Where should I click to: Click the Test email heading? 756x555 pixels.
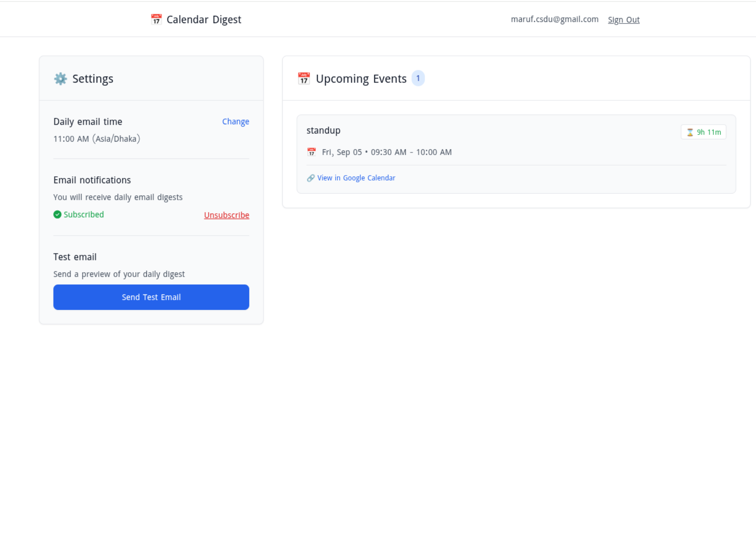(75, 257)
